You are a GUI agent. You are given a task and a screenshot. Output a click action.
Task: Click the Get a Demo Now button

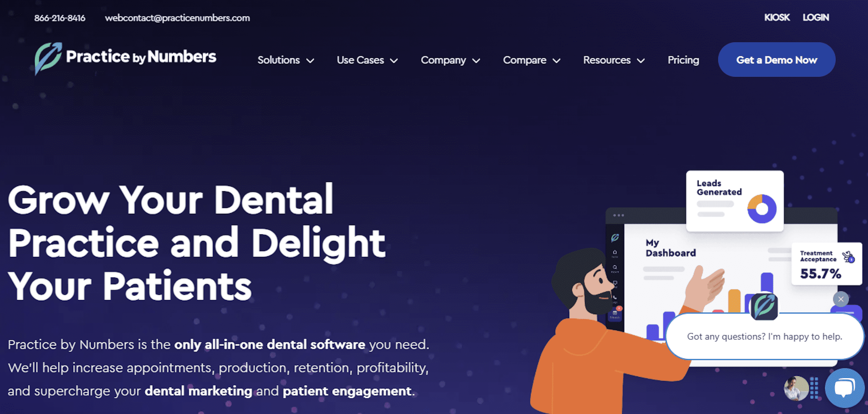click(777, 60)
